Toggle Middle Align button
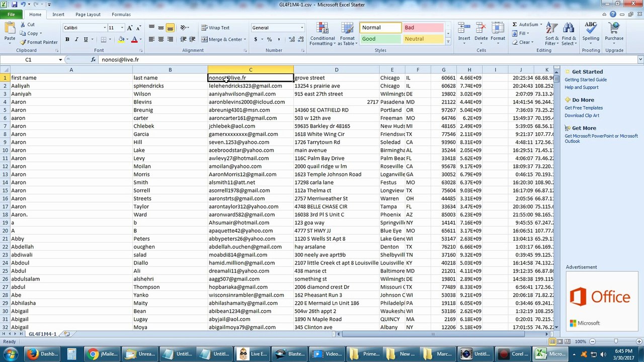 tap(161, 28)
